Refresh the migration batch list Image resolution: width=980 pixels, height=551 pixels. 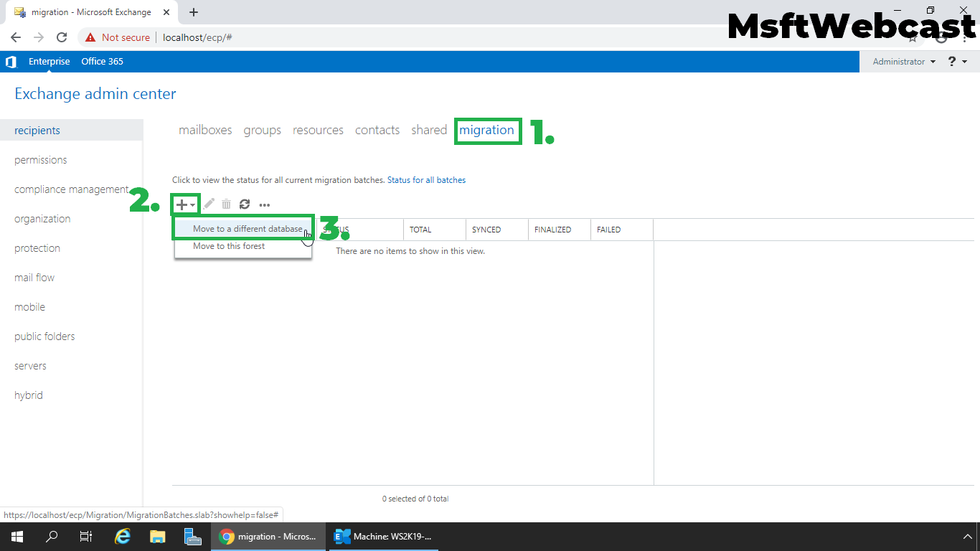point(245,204)
